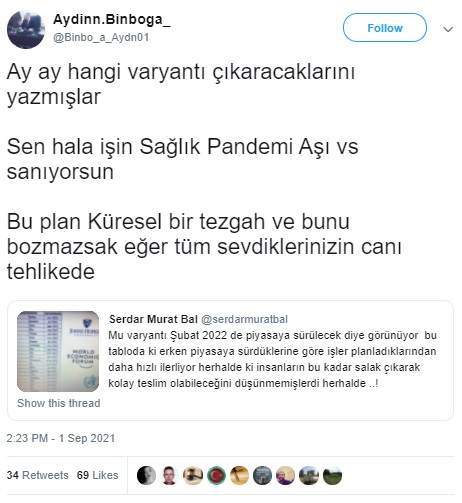Open the first black-and-white liker avatar

tap(146, 475)
